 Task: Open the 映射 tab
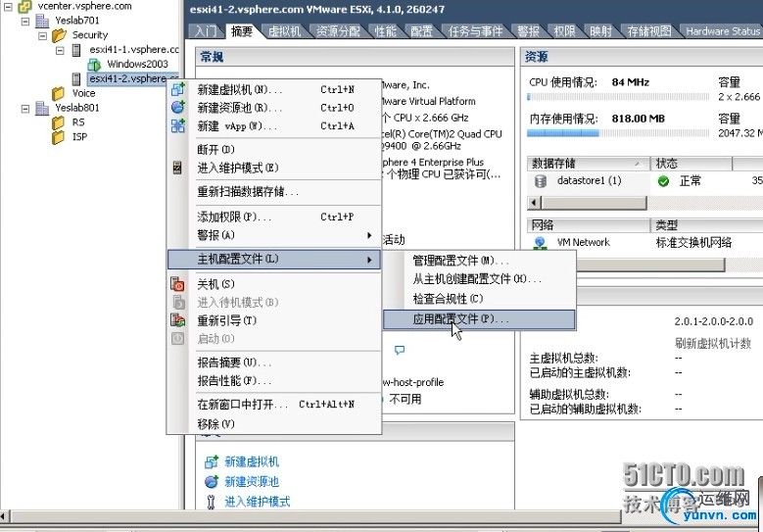[x=600, y=31]
